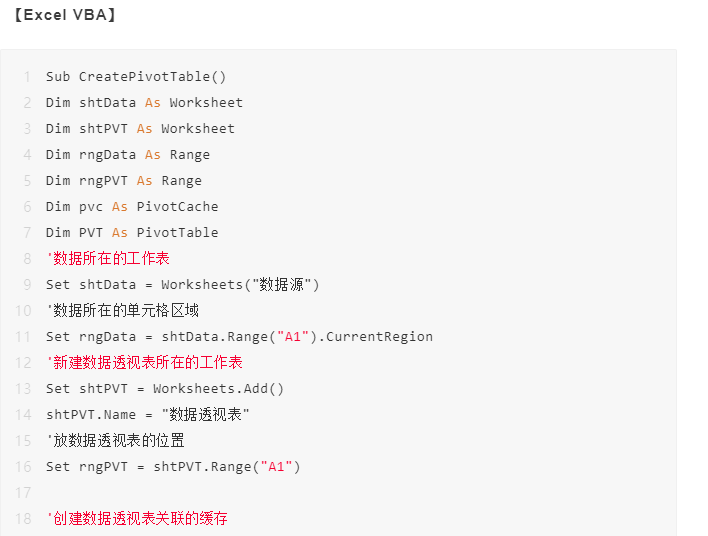Click the red comment 创建数据透视表关联的缓存
Viewport: 708px width, 536px height.
[137, 518]
